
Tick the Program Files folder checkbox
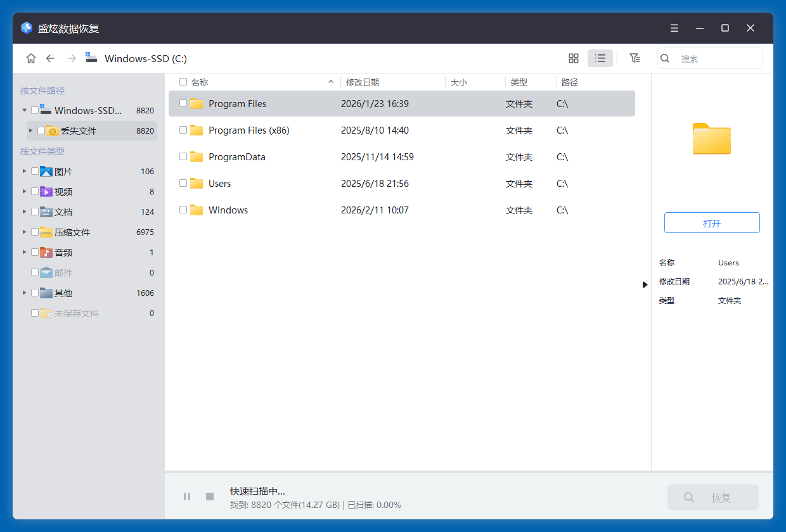coord(182,103)
